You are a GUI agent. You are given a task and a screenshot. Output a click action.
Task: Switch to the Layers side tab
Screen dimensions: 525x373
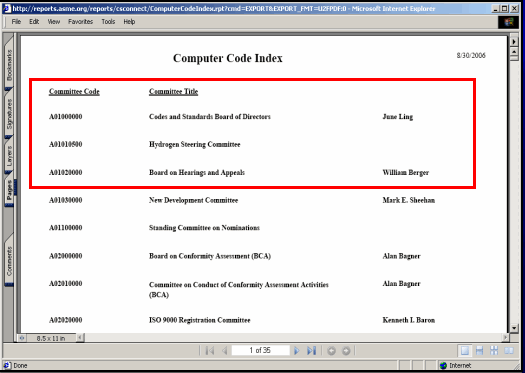point(9,156)
